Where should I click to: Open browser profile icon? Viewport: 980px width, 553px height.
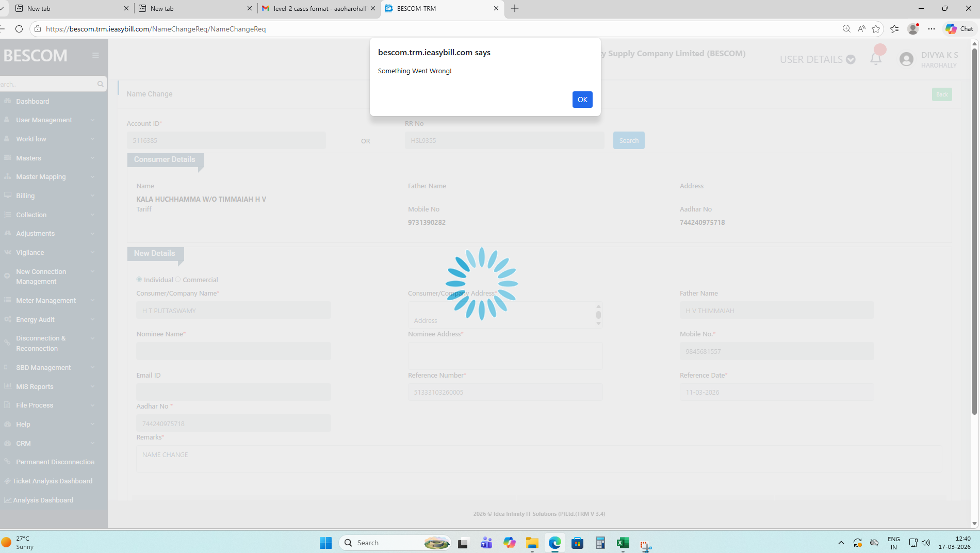913,29
